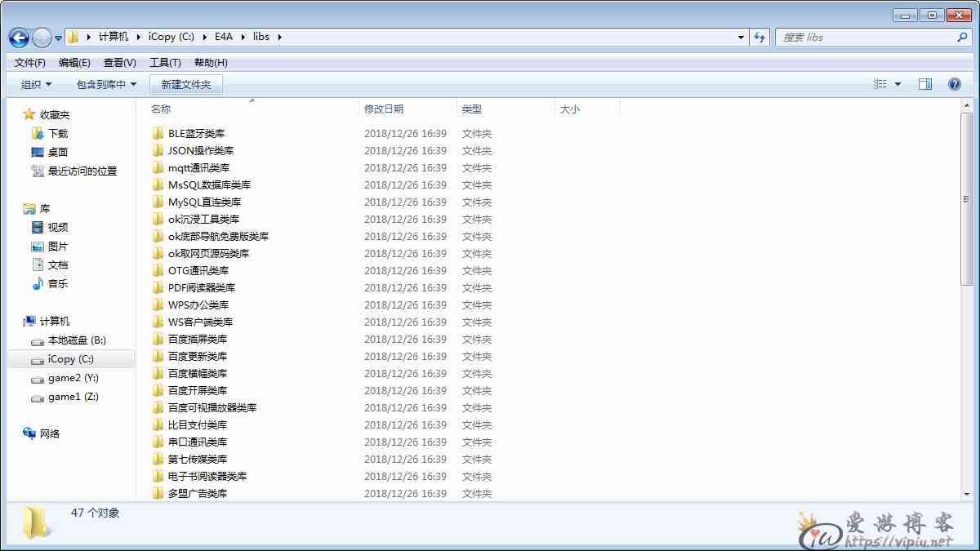Click the file list vertical scrollbar thumb

pos(967,200)
